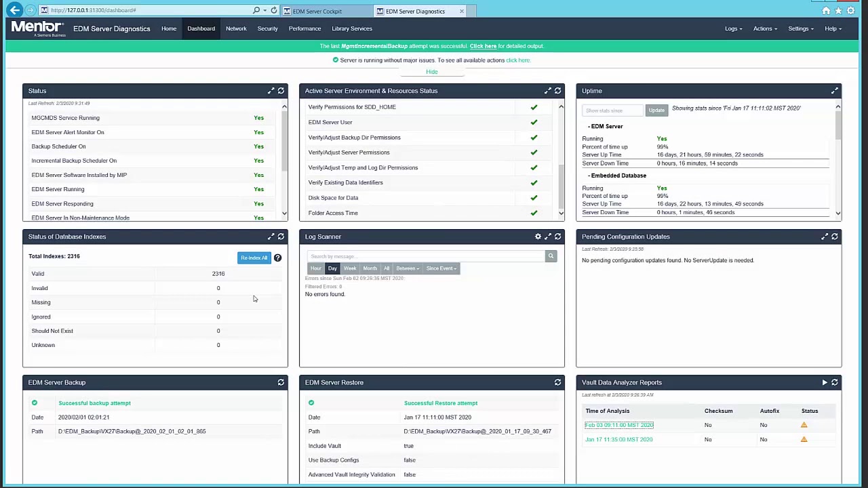Open browser tools gear icon
This screenshot has width=868, height=488.
pos(850,11)
